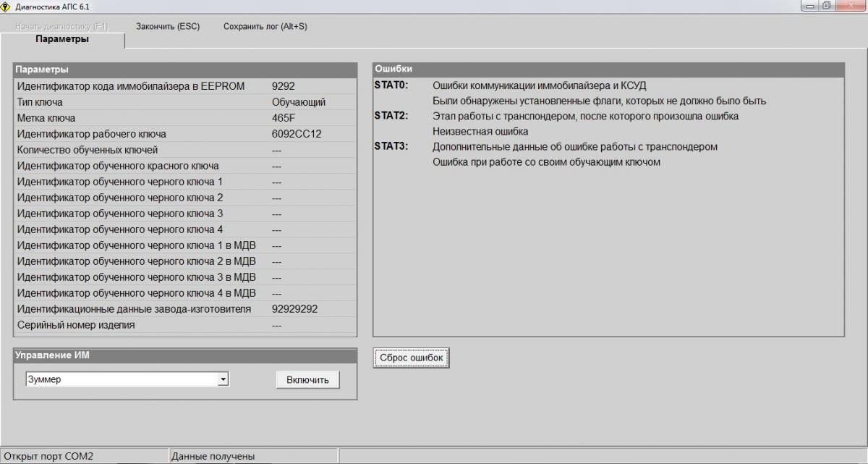The height and width of the screenshot is (464, 868).
Task: Click the 'Идентификатор обученного черного ключа 1' label
Action: [120, 182]
